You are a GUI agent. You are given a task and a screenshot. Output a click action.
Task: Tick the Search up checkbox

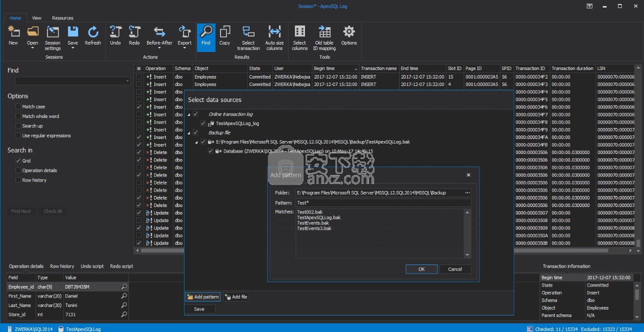(x=18, y=126)
